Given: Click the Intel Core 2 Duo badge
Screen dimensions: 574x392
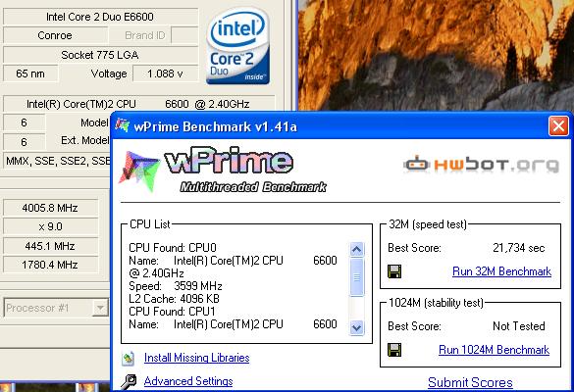Looking at the screenshot, I should [x=237, y=46].
